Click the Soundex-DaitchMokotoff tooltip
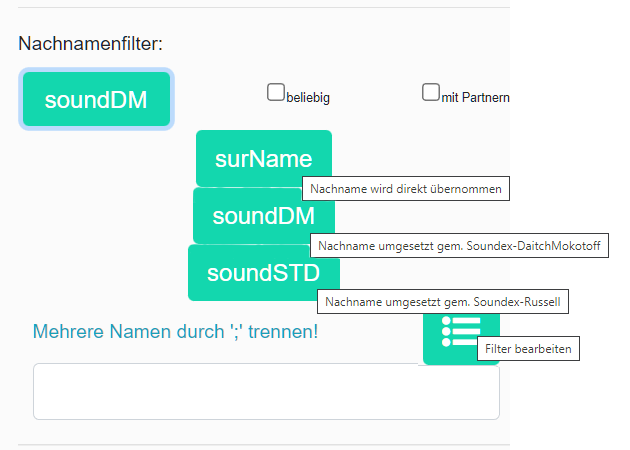Viewport: 630px width, 450px height. [459, 245]
